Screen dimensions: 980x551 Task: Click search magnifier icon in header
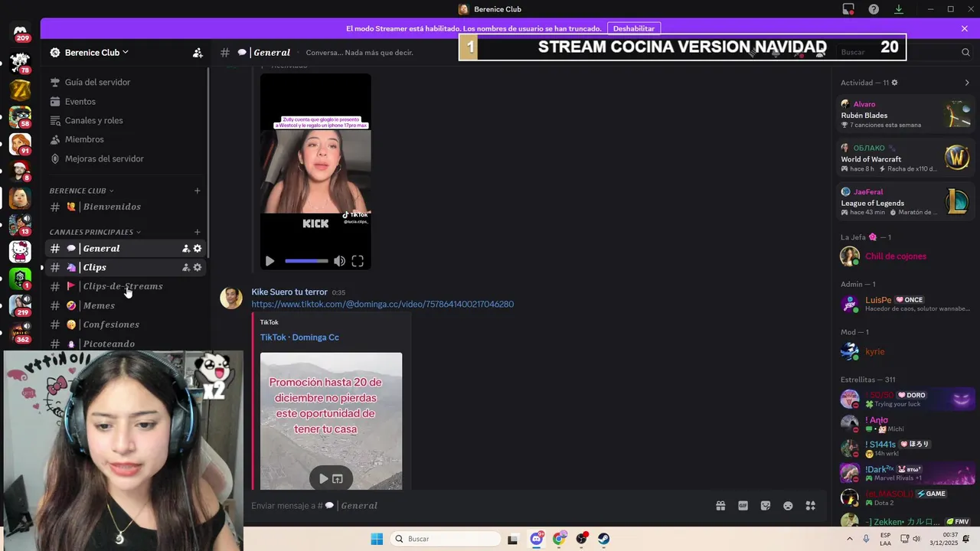coord(965,52)
